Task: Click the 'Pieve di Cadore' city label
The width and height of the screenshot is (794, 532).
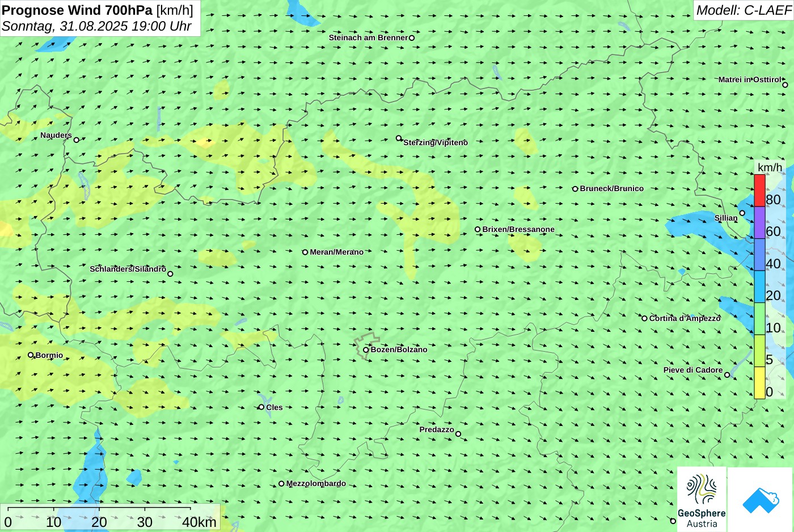Action: [x=693, y=370]
